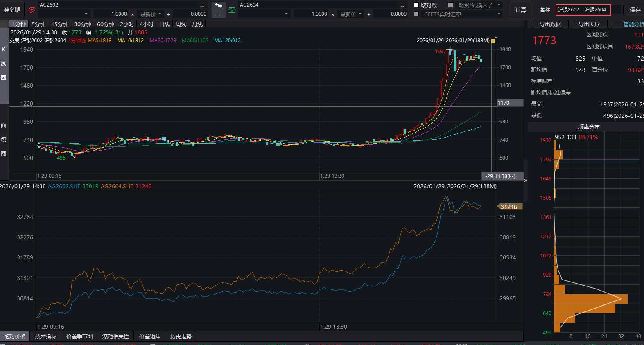Collapse the right panel with » arrow

[x=526, y=180]
